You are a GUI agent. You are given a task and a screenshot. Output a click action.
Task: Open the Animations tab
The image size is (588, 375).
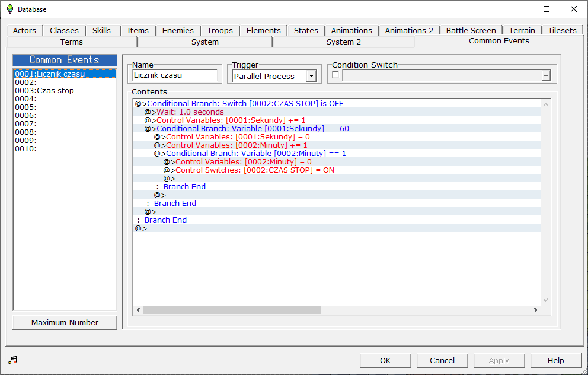[351, 30]
